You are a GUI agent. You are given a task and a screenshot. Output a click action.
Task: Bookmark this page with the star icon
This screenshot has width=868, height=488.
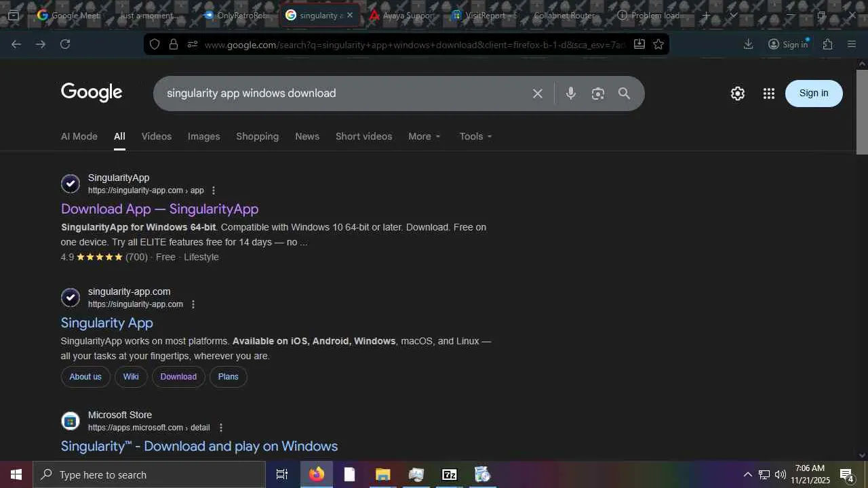click(658, 44)
